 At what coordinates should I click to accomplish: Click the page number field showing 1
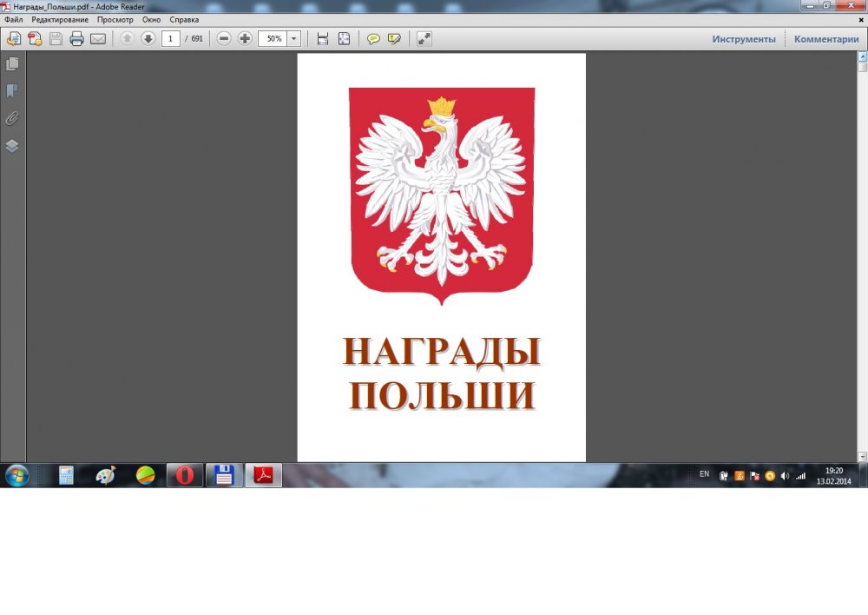pos(170,39)
